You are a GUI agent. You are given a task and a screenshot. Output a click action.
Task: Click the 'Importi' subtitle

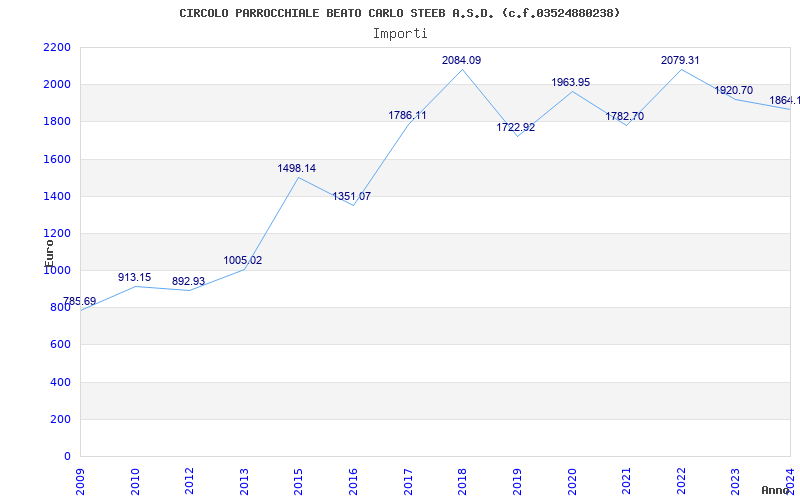tap(400, 34)
